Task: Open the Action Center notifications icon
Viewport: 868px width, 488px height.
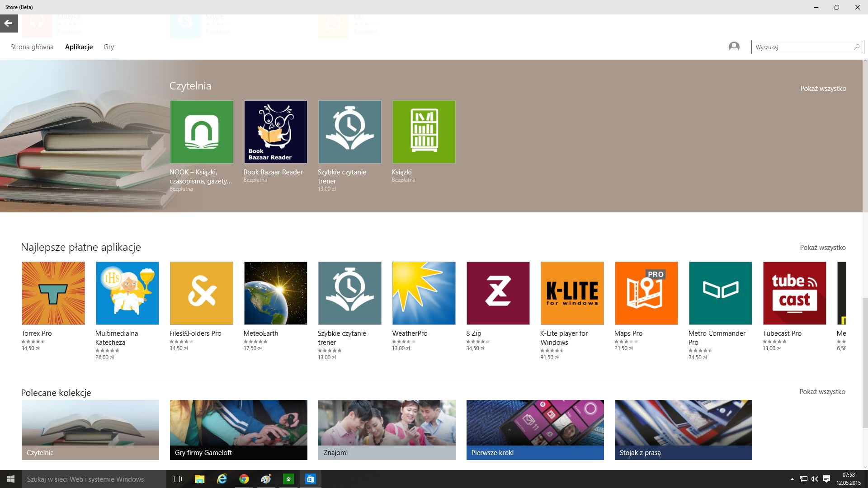Action: [826, 479]
